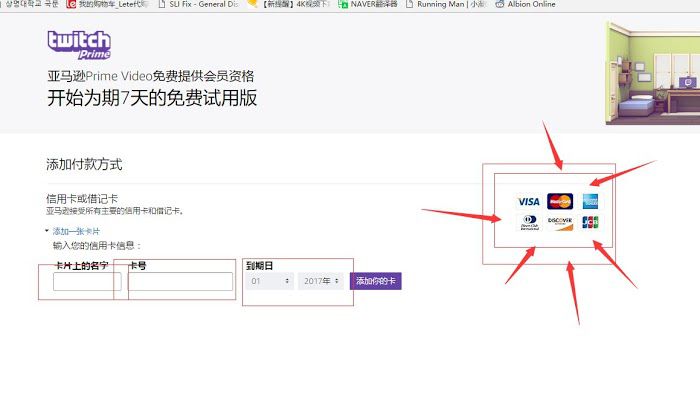700x404 pixels.
Task: Click the 亚马逊Prime Video免费提供会员资格 text
Action: 151,76
